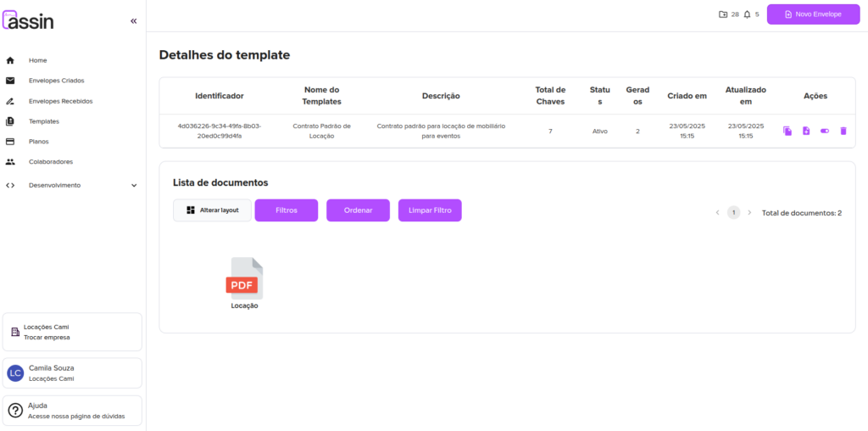Viewport: 868px width, 431px height.
Task: Click the Total de Chaves column header
Action: (550, 96)
